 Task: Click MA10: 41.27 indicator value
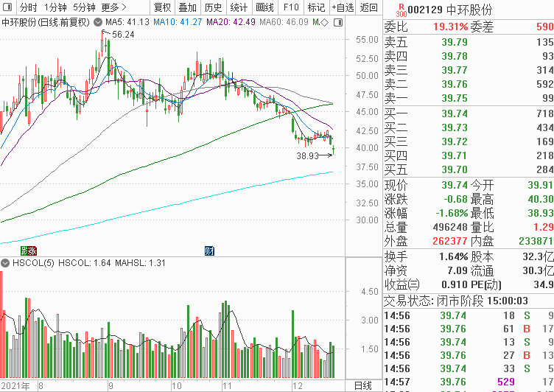click(x=178, y=23)
